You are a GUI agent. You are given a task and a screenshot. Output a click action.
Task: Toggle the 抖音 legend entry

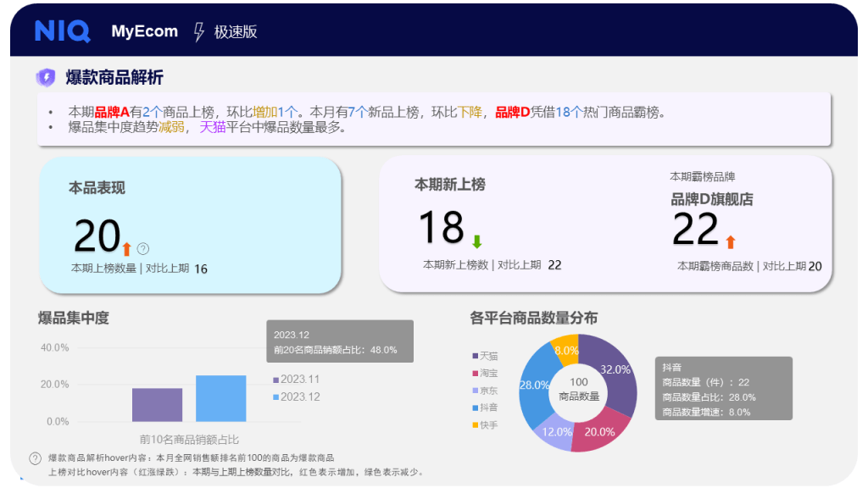click(485, 408)
